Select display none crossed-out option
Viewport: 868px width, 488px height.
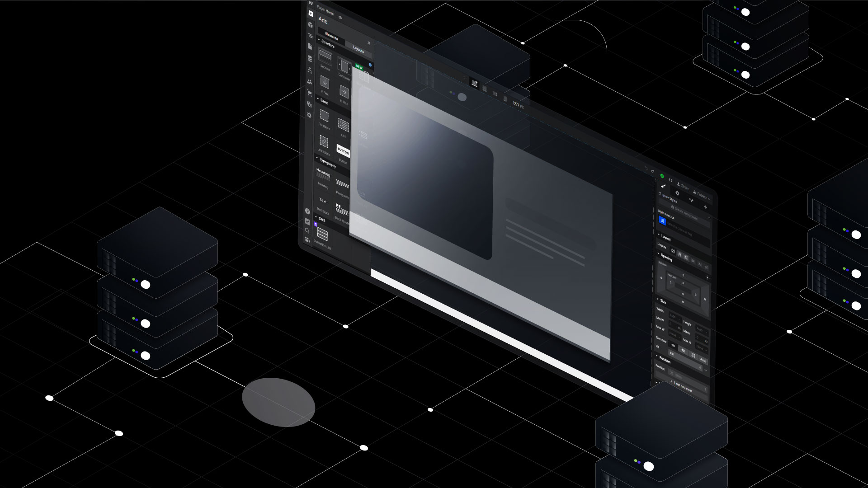tap(706, 267)
